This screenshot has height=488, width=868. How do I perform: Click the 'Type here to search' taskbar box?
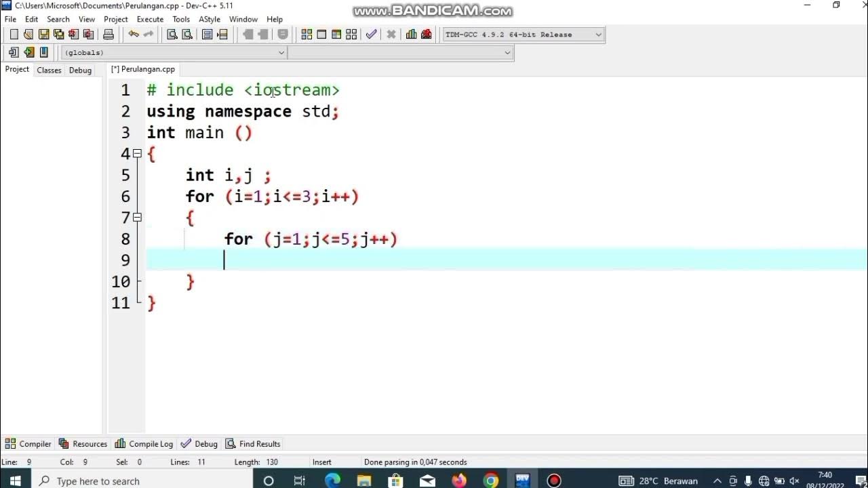coord(142,481)
